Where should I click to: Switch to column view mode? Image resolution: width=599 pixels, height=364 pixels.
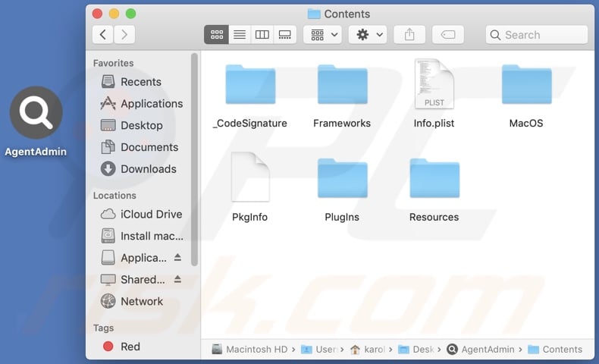(x=262, y=35)
